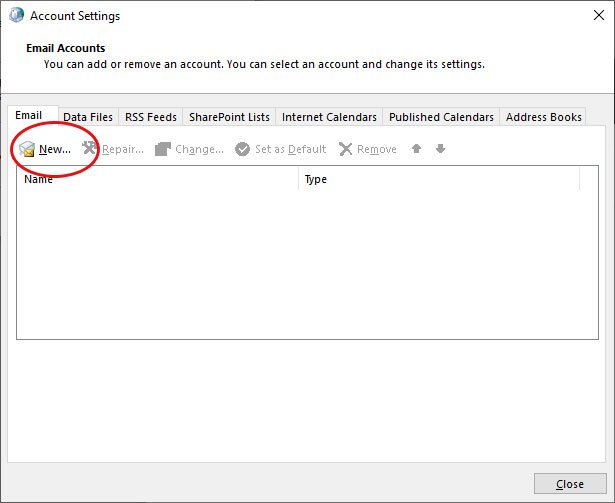Switch to the Email tab

[29, 116]
